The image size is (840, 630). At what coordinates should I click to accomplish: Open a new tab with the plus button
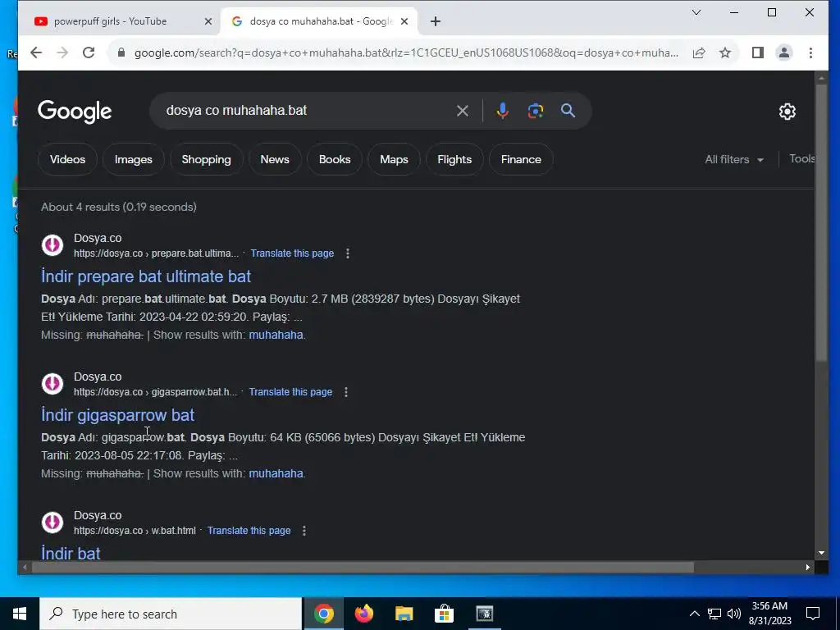click(x=436, y=21)
